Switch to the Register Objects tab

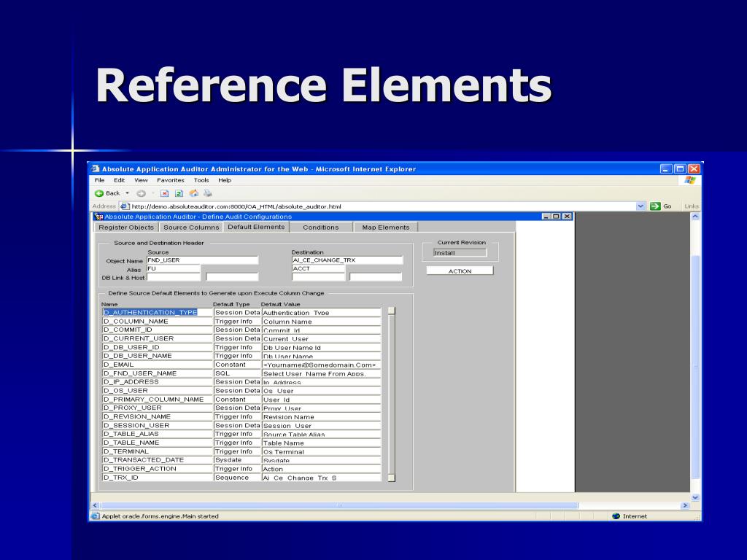(x=126, y=227)
